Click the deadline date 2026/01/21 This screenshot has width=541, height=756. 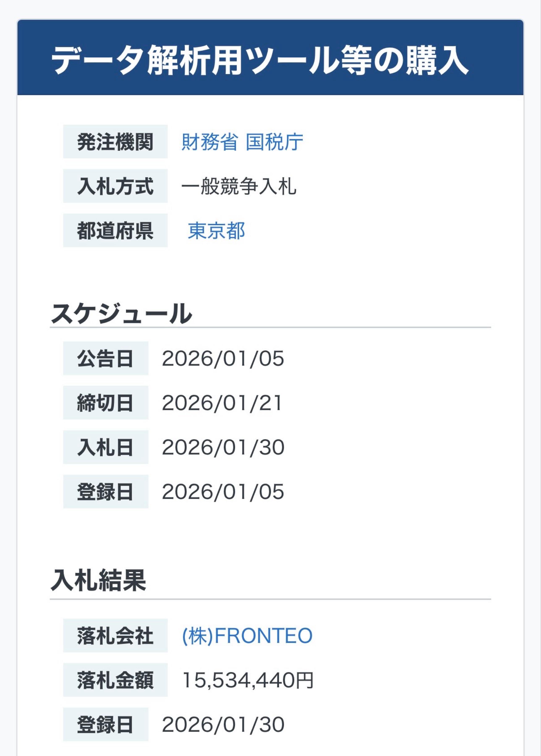pyautogui.click(x=222, y=403)
